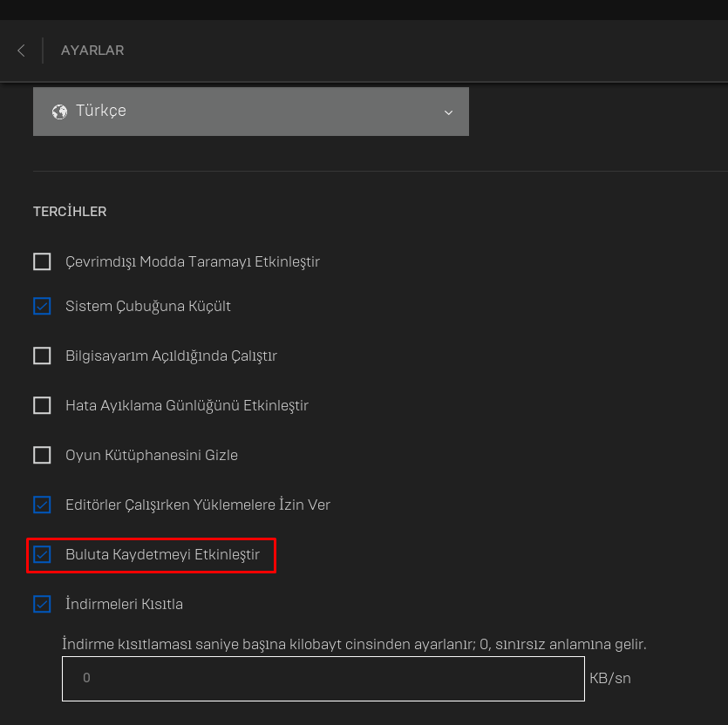Check the Oyun Kütüphanesini Gizle checkbox
The width and height of the screenshot is (728, 725).
(42, 455)
